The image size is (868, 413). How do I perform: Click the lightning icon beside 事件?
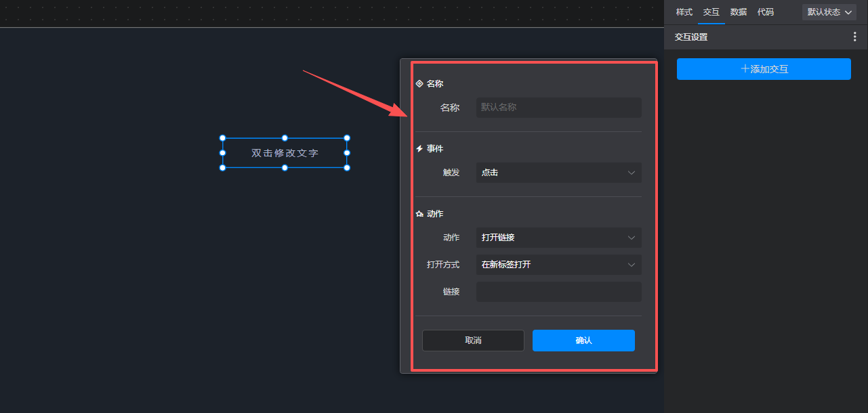pyautogui.click(x=419, y=149)
